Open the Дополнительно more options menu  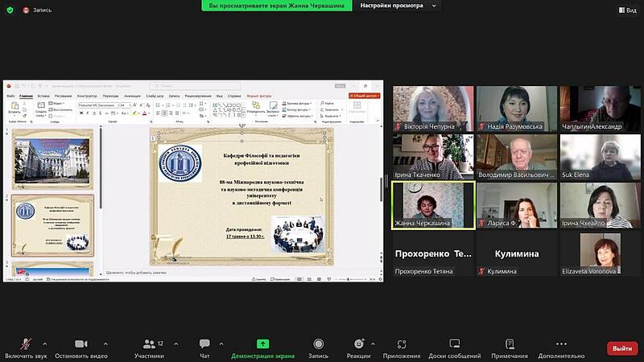[x=561, y=348]
